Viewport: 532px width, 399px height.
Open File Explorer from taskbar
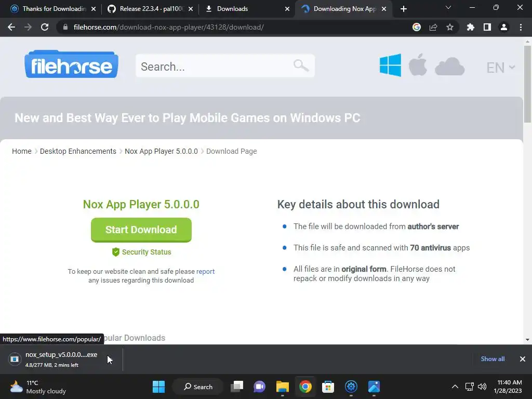pyautogui.click(x=282, y=387)
